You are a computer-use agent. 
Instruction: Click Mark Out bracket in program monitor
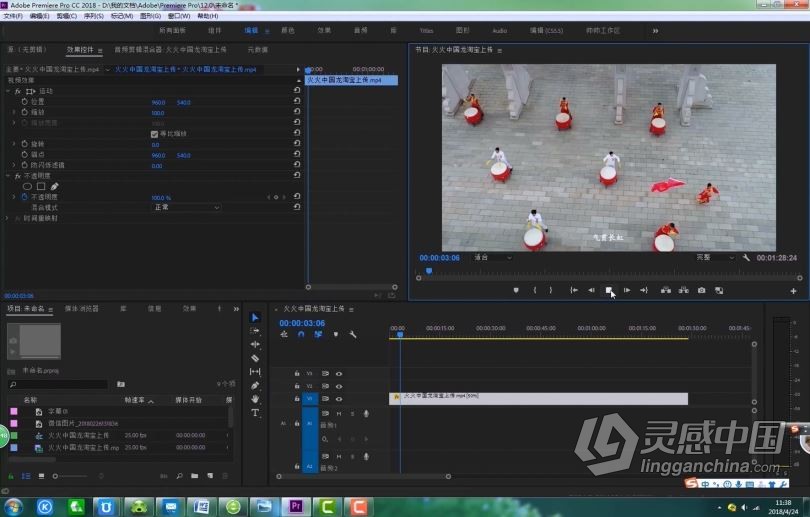pyautogui.click(x=551, y=290)
